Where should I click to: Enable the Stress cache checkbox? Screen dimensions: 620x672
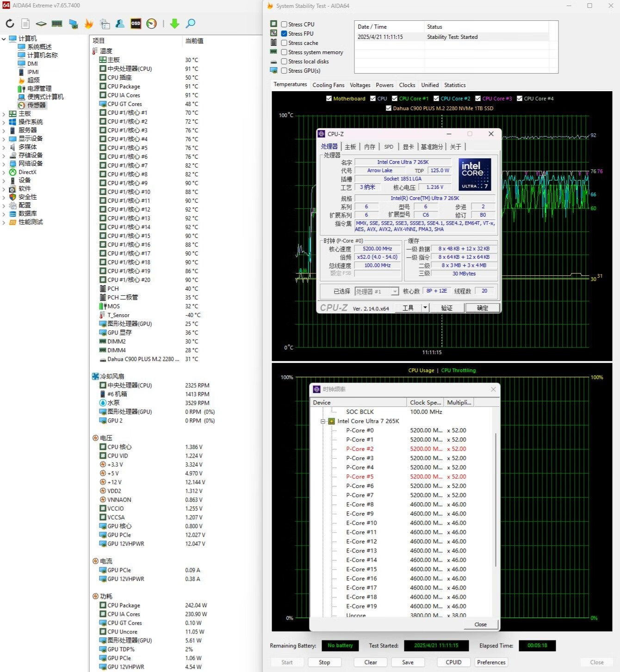coord(284,43)
